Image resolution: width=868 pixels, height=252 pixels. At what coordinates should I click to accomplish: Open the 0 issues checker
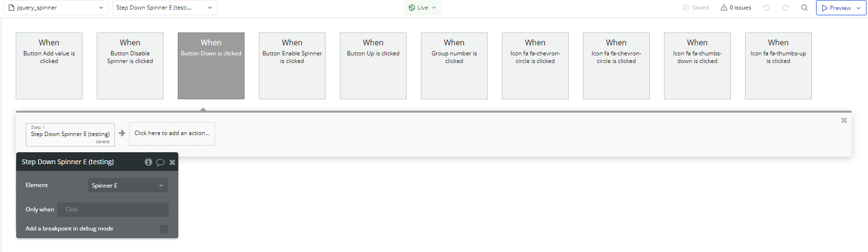(x=736, y=8)
